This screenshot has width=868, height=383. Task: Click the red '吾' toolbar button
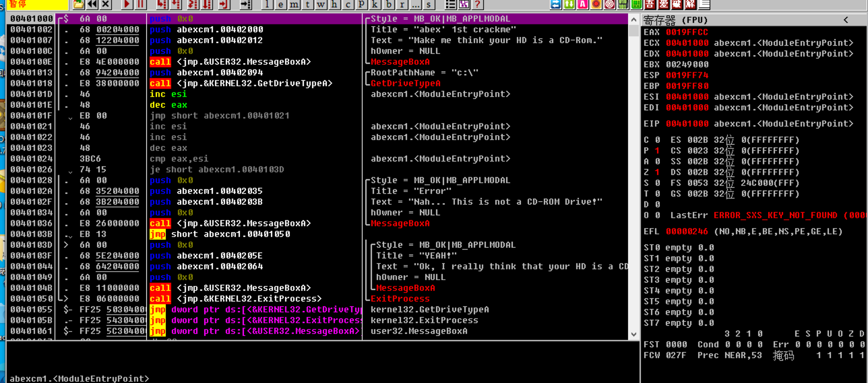click(x=650, y=4)
